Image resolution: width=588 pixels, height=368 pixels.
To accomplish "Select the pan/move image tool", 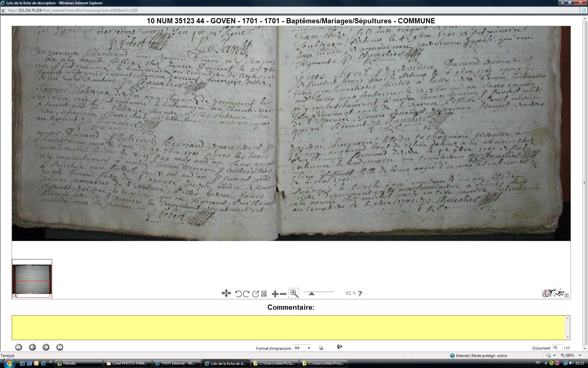I will 226,293.
